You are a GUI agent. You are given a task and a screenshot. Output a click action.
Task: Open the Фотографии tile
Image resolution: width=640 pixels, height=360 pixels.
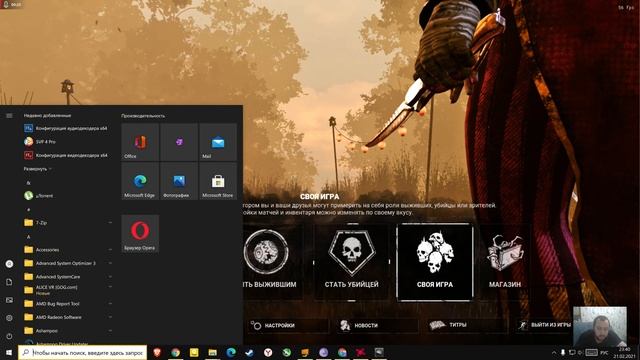point(179,181)
